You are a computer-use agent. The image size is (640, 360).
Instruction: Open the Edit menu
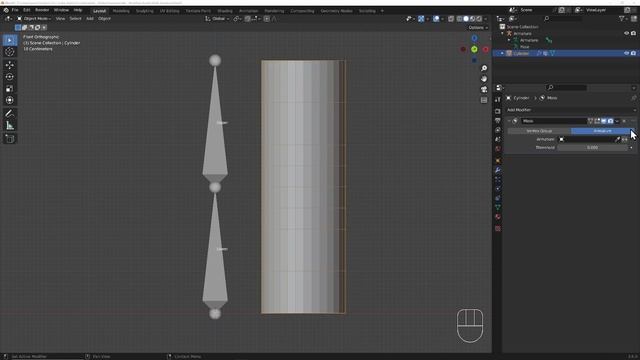pos(27,10)
